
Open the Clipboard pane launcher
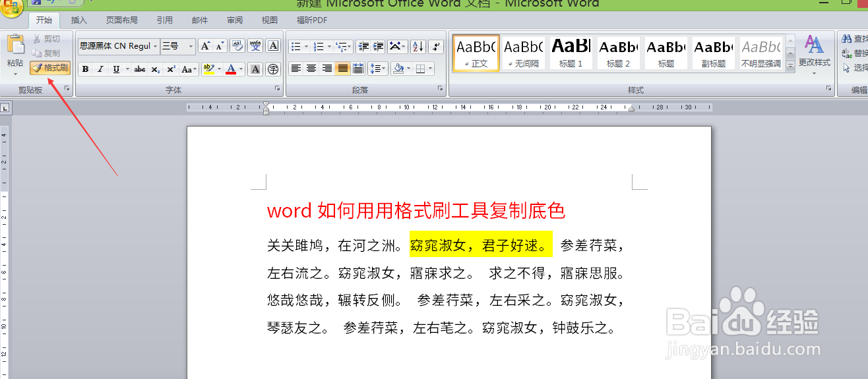click(67, 89)
